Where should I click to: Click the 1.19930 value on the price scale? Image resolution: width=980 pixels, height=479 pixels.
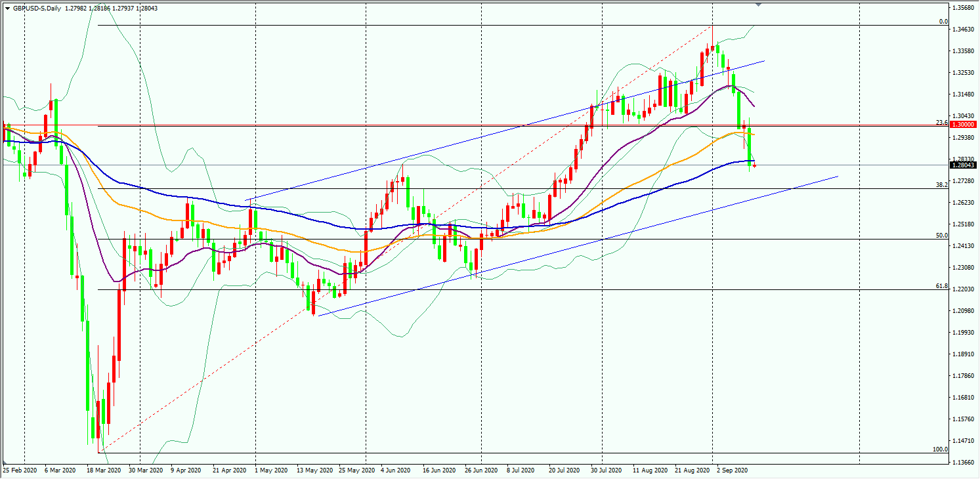962,333
